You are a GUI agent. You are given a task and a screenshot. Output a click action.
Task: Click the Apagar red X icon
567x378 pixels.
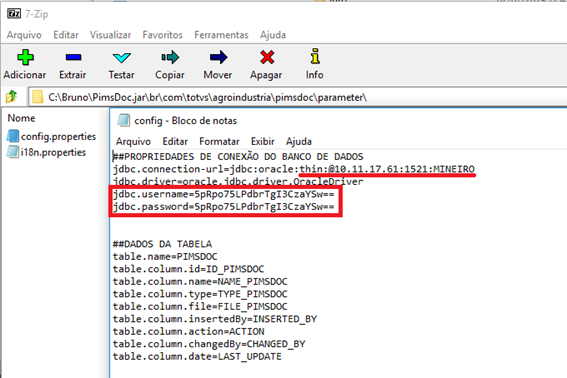[267, 57]
